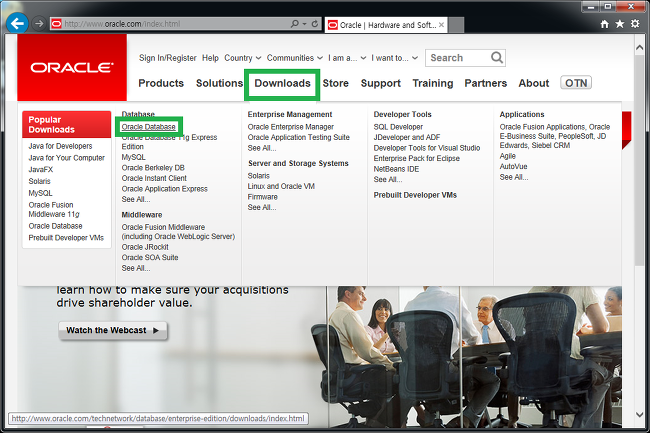650x433 pixels.
Task: Click the Watch the Webcast button
Action: point(113,330)
